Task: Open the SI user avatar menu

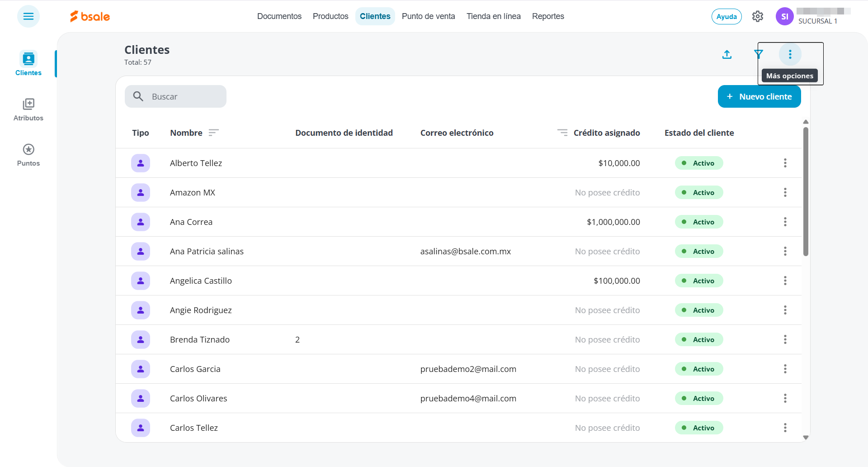Action: click(x=785, y=16)
